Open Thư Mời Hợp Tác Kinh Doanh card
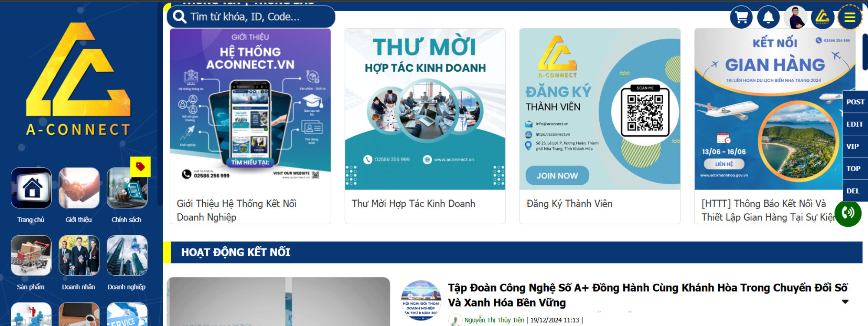This screenshot has width=868, height=326. 425,126
